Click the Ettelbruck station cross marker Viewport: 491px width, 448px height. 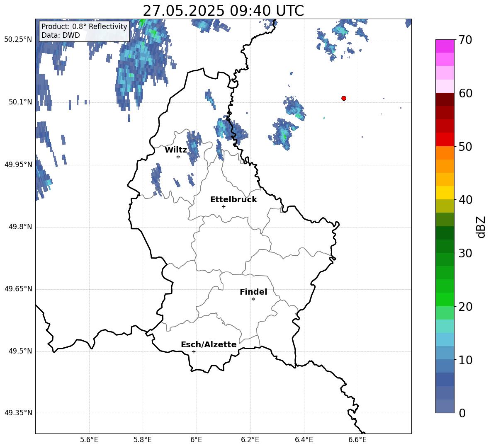coord(224,206)
